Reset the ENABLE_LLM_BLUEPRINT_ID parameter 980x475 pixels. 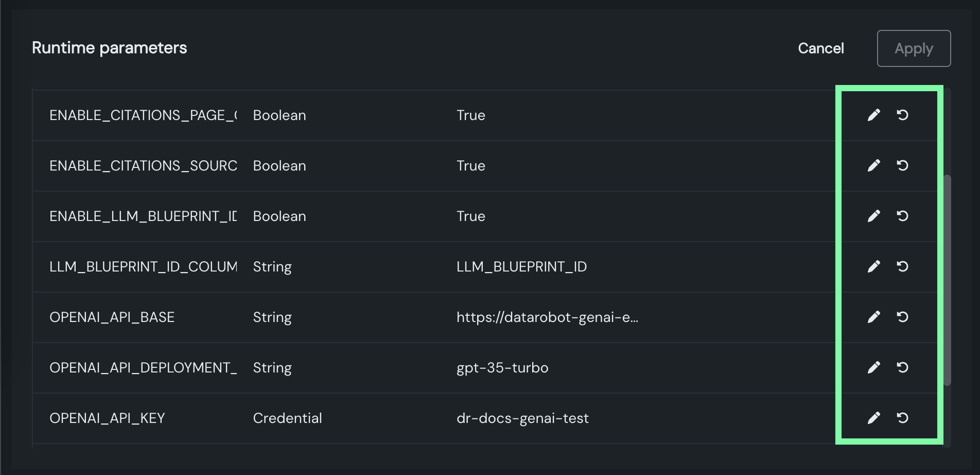[902, 216]
